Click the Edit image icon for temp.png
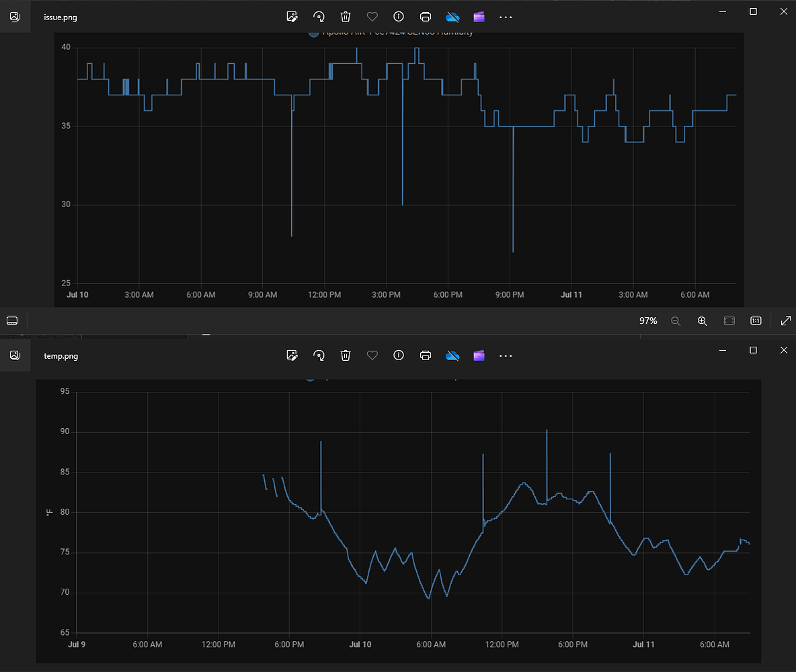 (292, 355)
